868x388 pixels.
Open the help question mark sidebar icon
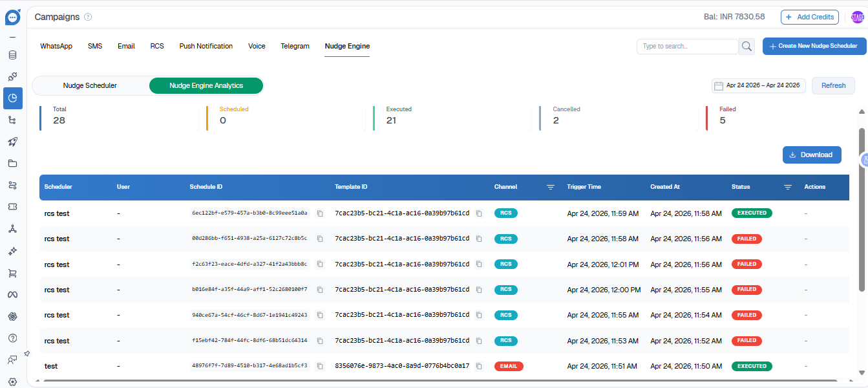pyautogui.click(x=12, y=338)
